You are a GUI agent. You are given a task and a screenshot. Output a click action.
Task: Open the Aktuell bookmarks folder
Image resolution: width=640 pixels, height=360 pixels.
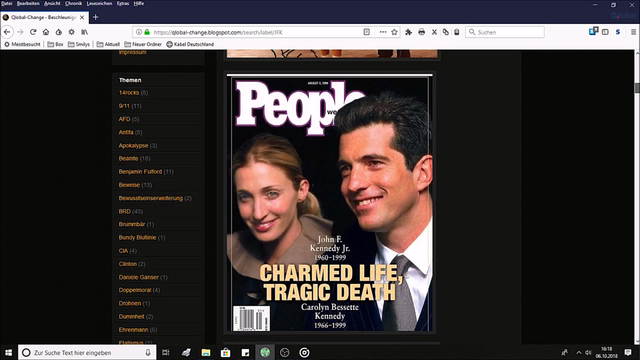(108, 44)
